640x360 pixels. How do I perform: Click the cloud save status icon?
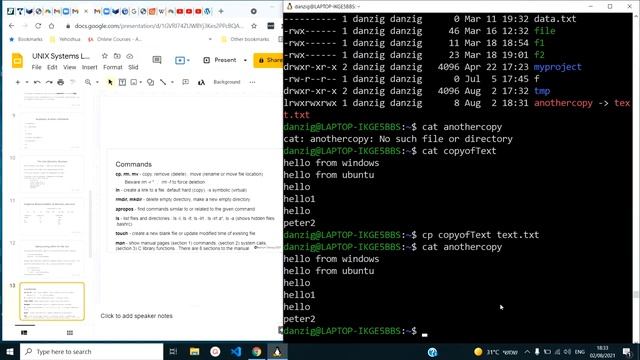coord(130,56)
